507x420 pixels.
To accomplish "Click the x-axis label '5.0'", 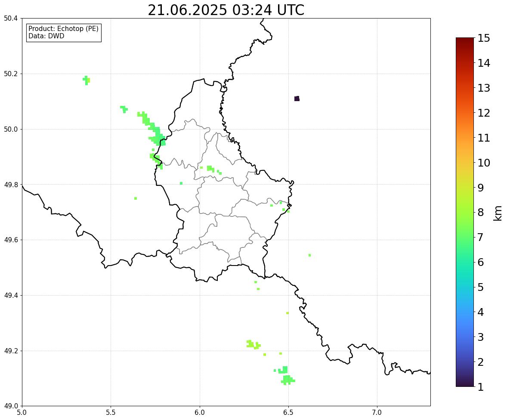I will 22,413.
